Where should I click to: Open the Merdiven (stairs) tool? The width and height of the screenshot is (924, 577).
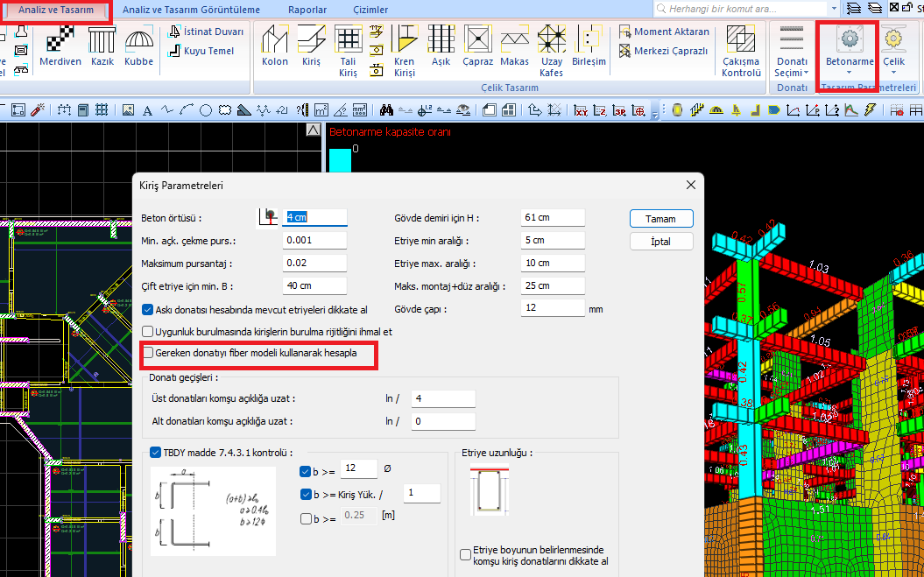coord(60,46)
